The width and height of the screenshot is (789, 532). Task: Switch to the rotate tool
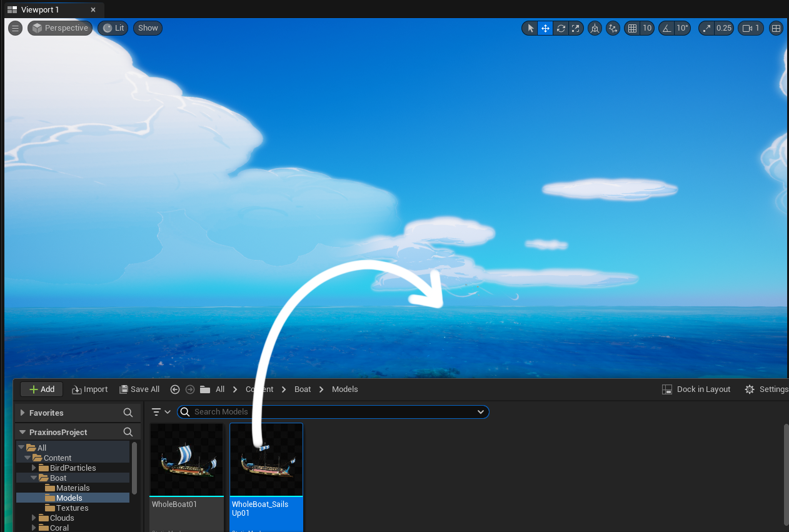[561, 28]
